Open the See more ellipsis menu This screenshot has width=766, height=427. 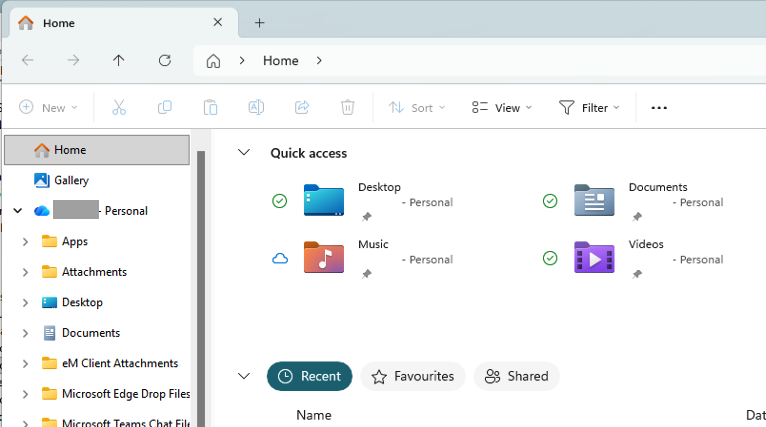(659, 108)
